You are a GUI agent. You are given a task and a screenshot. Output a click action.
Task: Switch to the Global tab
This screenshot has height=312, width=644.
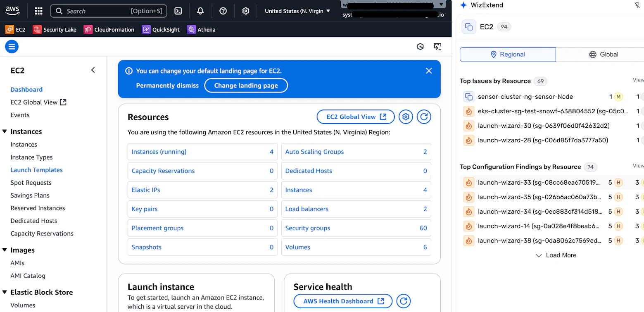pyautogui.click(x=603, y=55)
